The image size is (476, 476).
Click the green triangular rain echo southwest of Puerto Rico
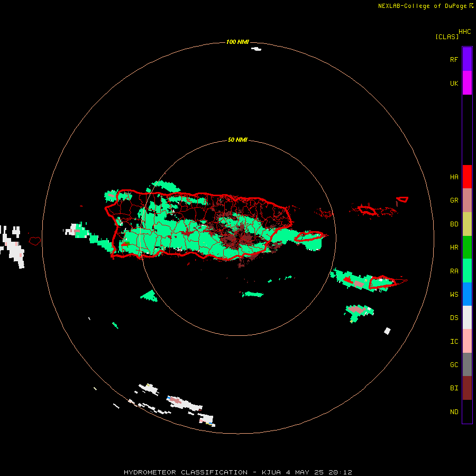click(x=149, y=296)
